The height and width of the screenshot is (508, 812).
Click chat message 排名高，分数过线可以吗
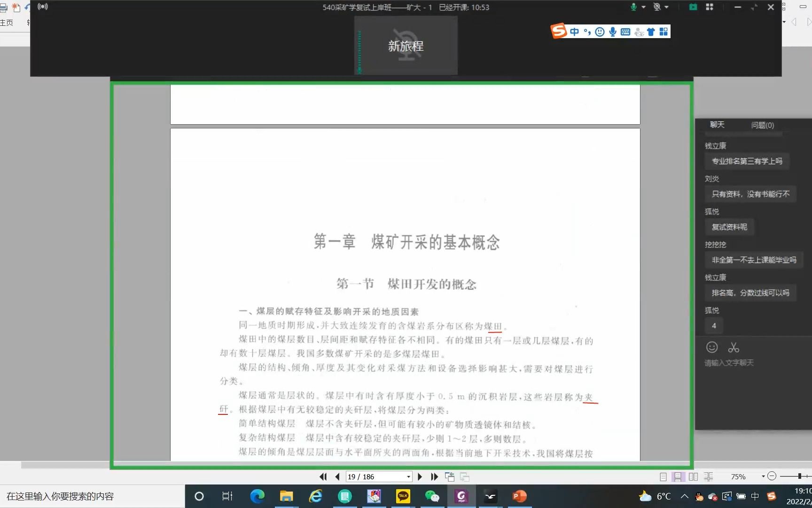coord(750,293)
